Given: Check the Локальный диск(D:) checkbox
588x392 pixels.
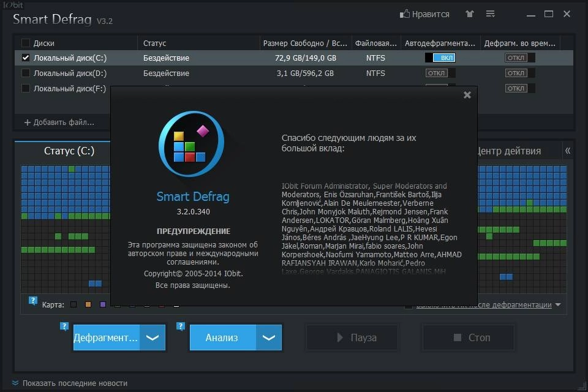Looking at the screenshot, I should pyautogui.click(x=26, y=73).
